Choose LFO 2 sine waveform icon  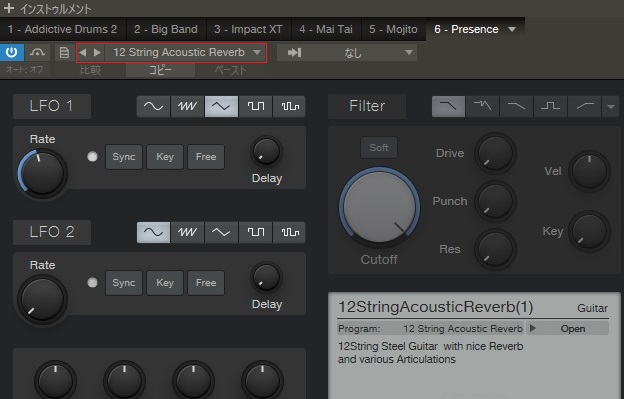[153, 232]
